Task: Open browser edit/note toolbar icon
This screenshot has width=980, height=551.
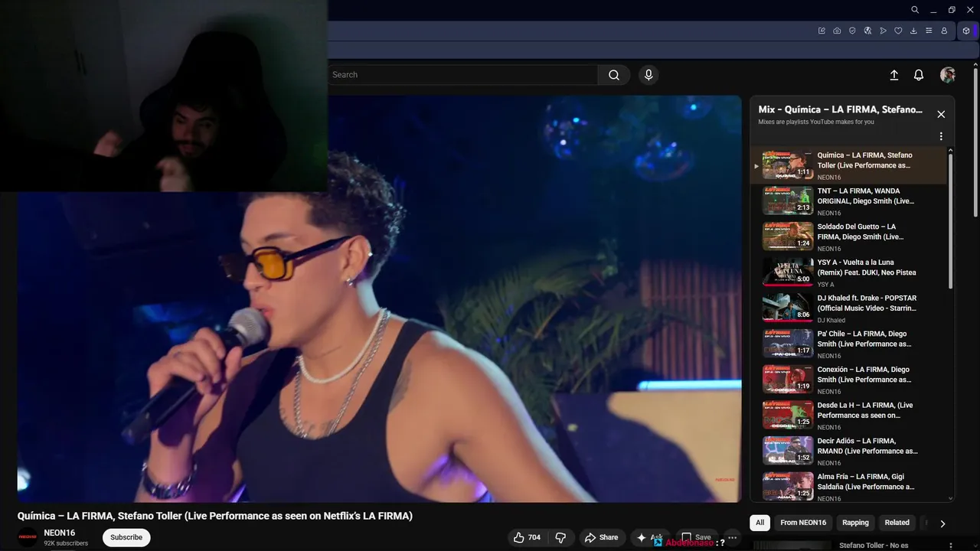Action: coord(822,31)
